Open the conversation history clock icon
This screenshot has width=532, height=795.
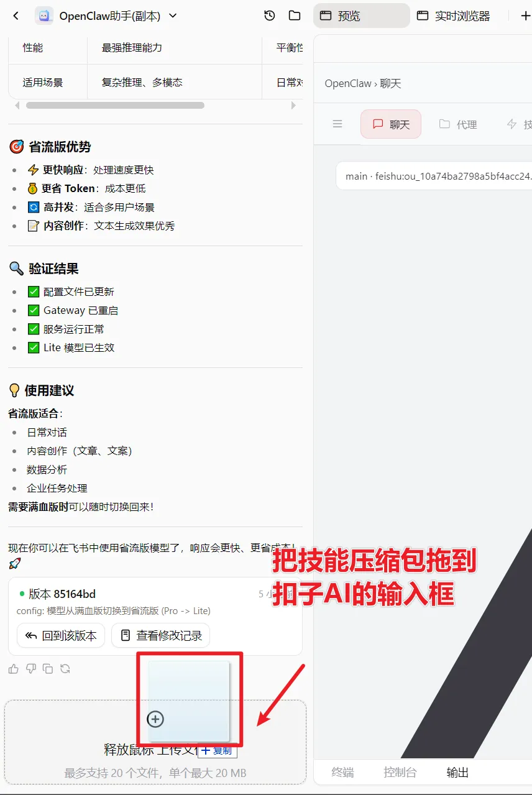[270, 16]
